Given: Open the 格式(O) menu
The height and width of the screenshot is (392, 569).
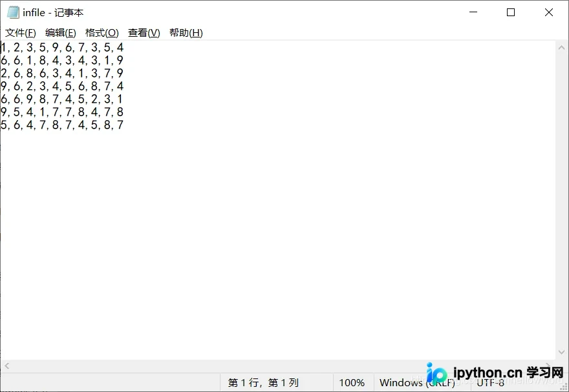Looking at the screenshot, I should click(x=102, y=33).
